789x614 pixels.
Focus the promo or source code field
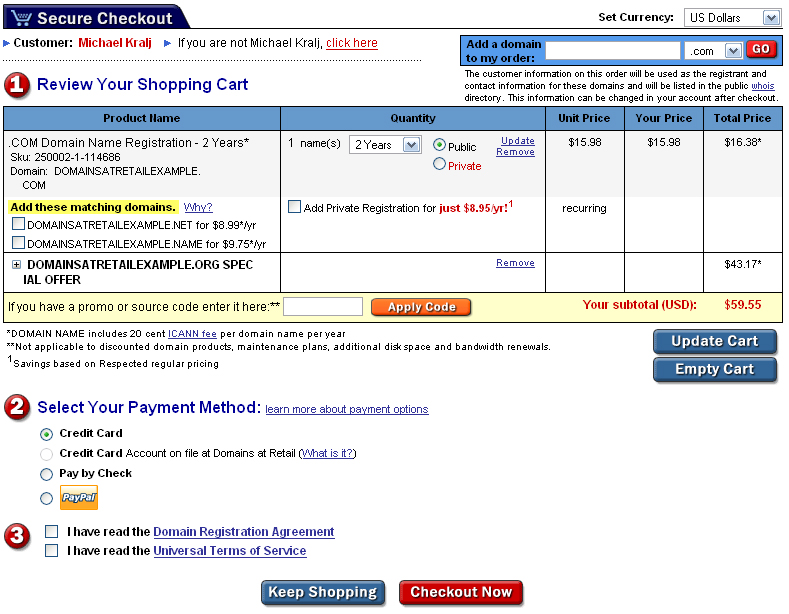[323, 306]
